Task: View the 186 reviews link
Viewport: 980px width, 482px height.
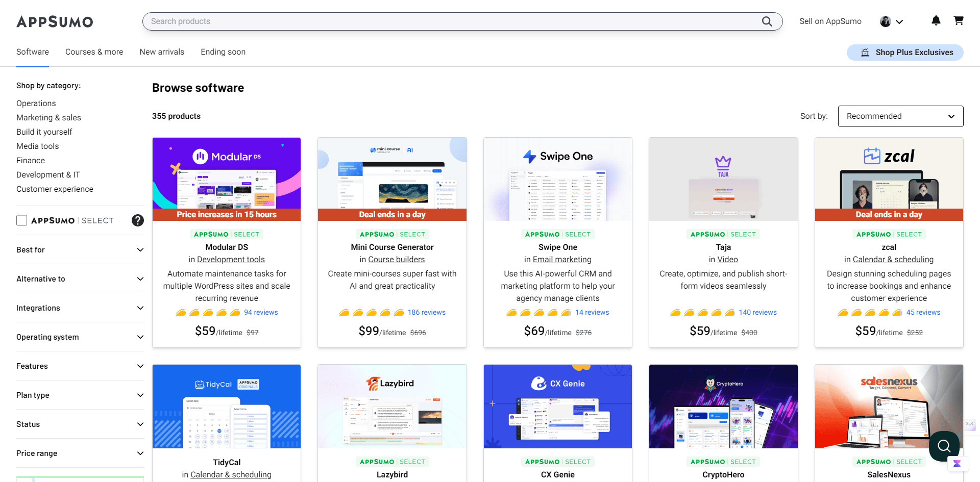Action: (427, 313)
